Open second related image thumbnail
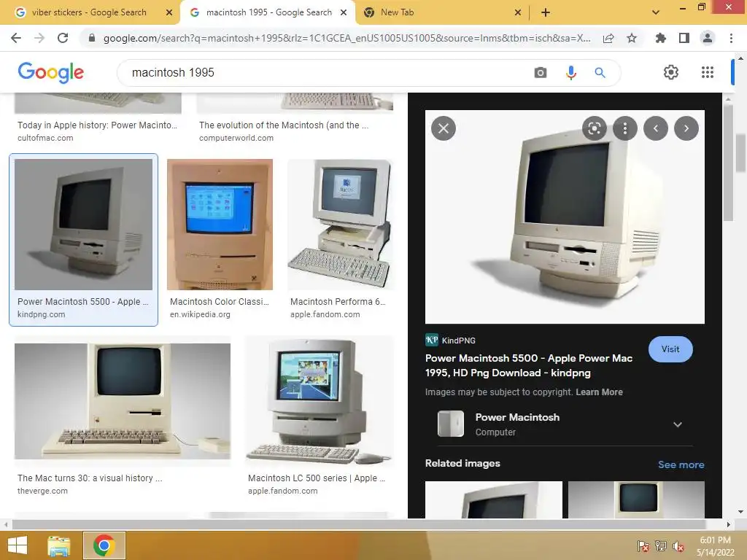The width and height of the screenshot is (747, 560). 636,499
